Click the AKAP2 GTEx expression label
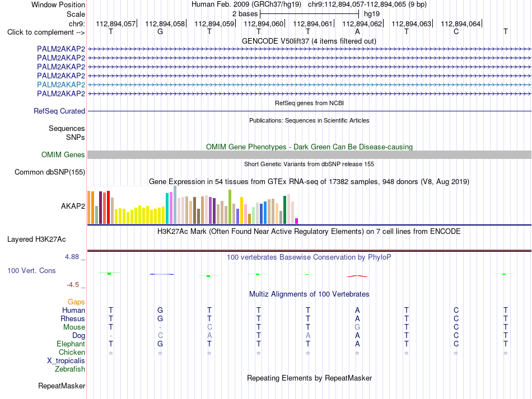This screenshot has height=399, width=532. tap(73, 206)
